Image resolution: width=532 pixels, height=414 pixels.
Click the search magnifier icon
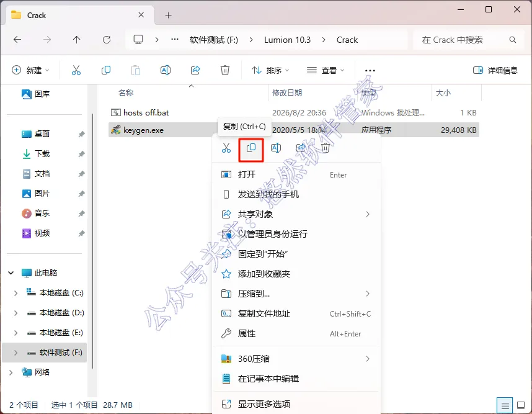[513, 40]
